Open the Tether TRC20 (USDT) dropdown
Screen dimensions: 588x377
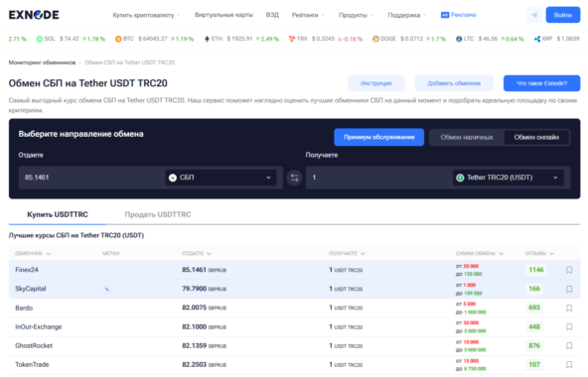(x=509, y=178)
